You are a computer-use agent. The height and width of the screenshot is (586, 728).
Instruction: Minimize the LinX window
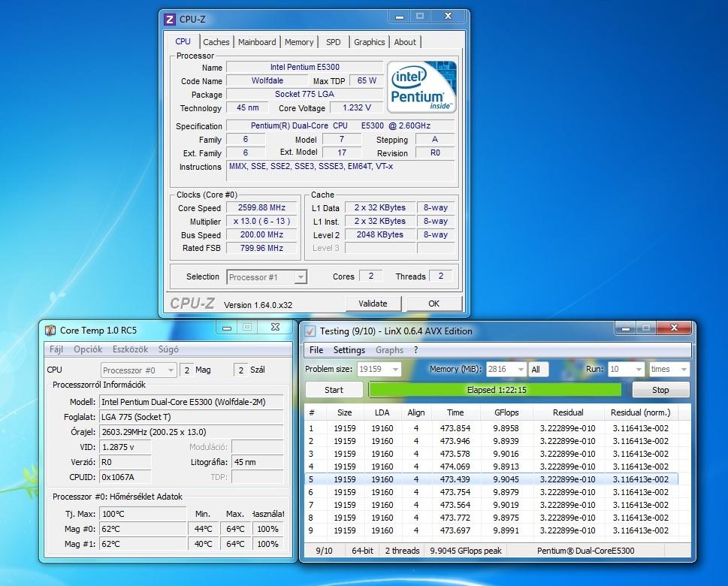(x=625, y=328)
